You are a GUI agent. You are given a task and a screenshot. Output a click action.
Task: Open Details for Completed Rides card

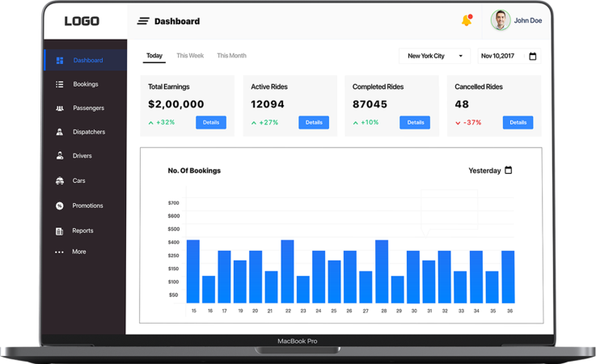pyautogui.click(x=416, y=122)
